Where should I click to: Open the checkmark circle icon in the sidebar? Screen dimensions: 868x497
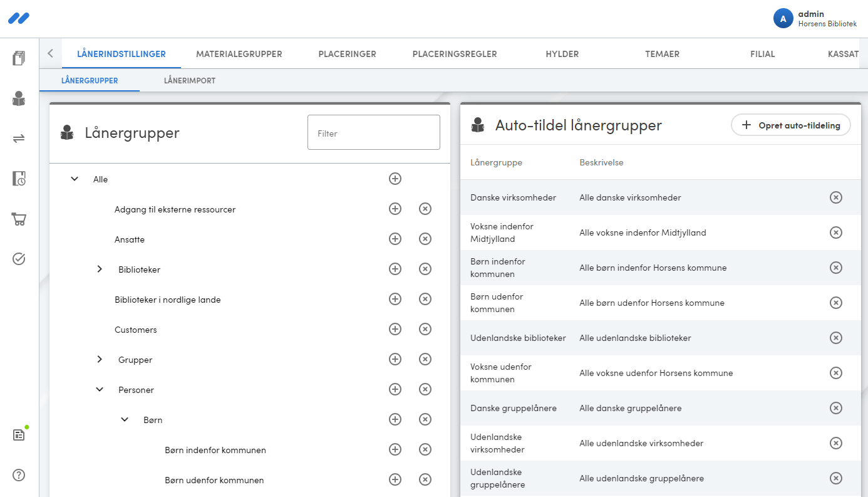[x=19, y=259]
